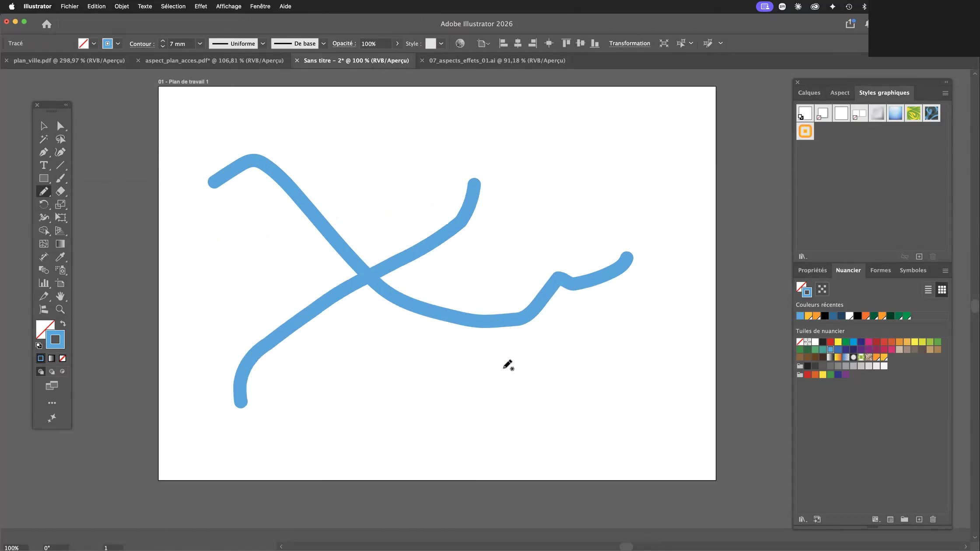
Task: Click the stroke weight stepper arrows
Action: pos(163,44)
